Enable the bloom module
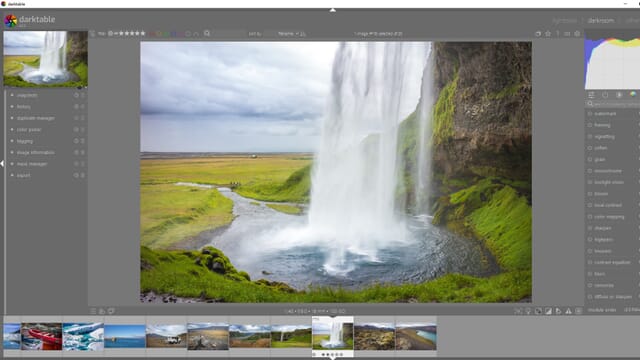This screenshot has width=640, height=360. (590, 194)
